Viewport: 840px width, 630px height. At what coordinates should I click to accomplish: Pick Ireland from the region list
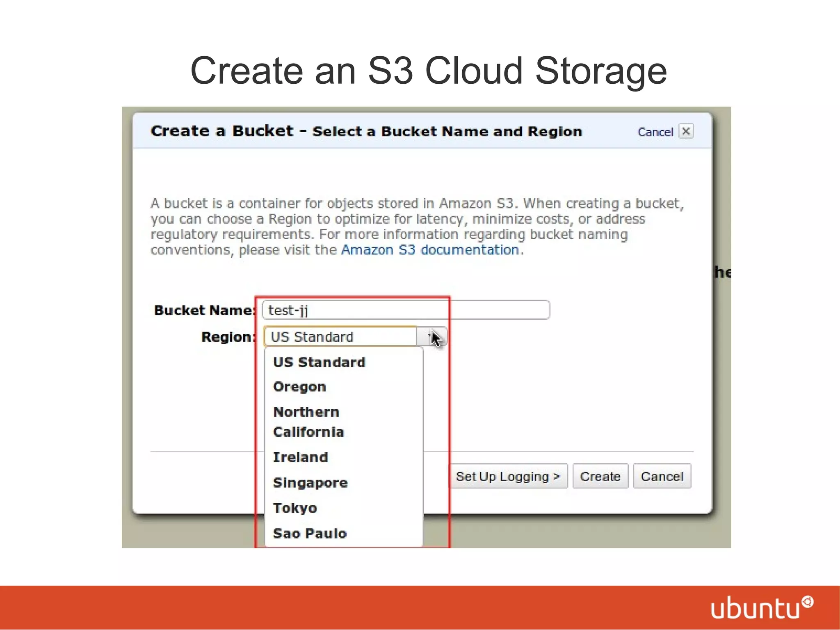pyautogui.click(x=344, y=457)
